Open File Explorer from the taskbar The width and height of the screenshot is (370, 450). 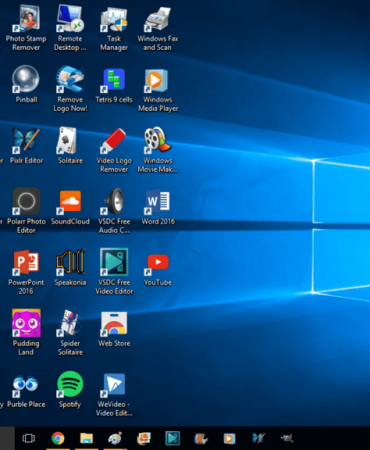coord(86,438)
